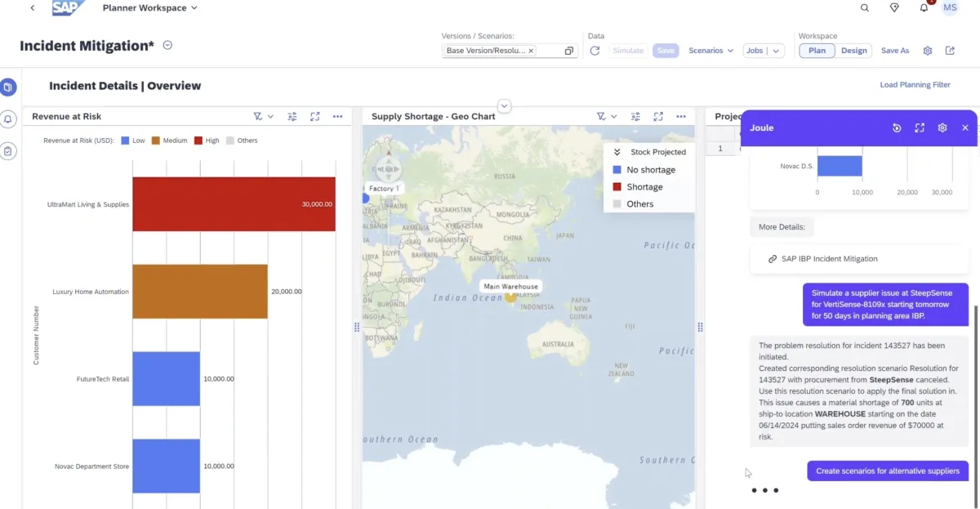Switch workspace to Plan mode
This screenshot has height=509, width=980.
click(x=817, y=51)
